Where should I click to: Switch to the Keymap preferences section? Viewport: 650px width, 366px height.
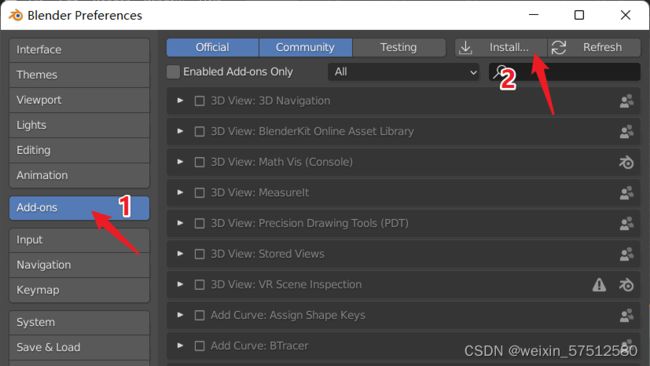click(x=79, y=290)
